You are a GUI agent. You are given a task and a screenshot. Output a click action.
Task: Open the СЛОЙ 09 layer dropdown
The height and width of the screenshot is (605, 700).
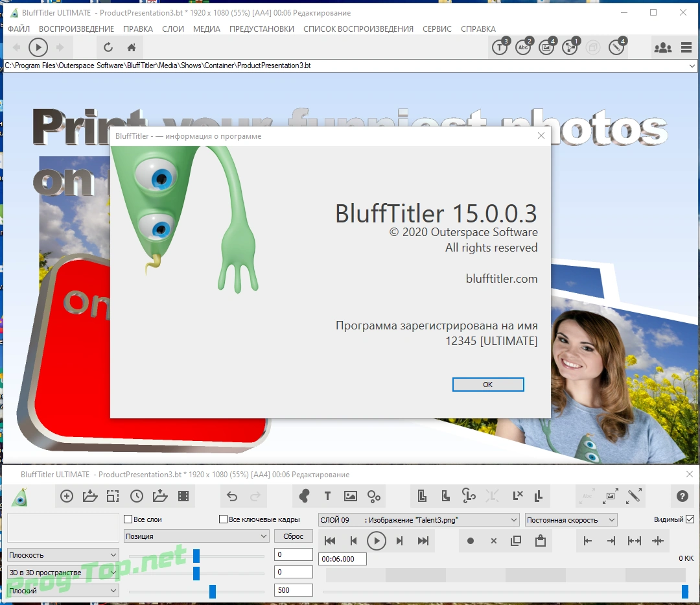418,519
